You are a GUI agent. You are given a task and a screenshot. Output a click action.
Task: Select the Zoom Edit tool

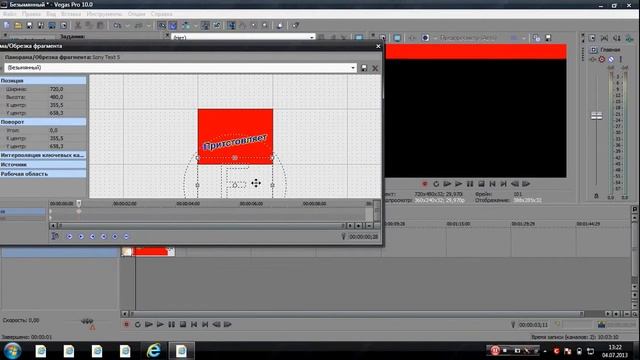(x=265, y=25)
